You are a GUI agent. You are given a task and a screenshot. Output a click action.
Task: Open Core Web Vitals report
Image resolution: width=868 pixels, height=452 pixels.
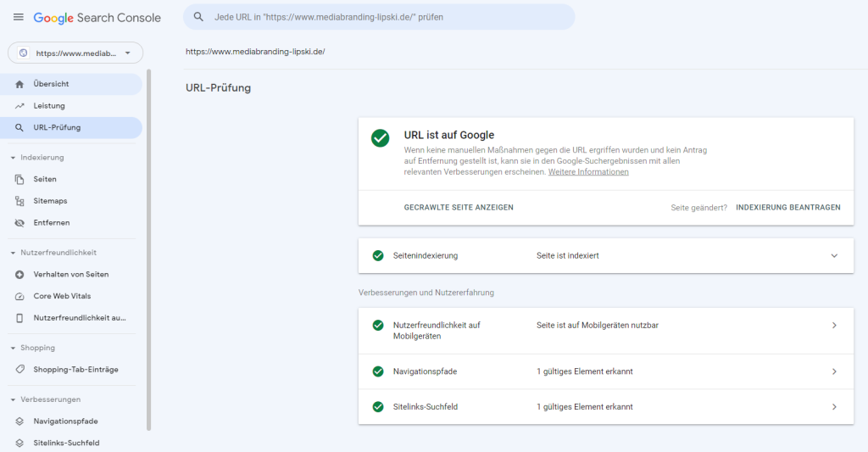point(71,296)
